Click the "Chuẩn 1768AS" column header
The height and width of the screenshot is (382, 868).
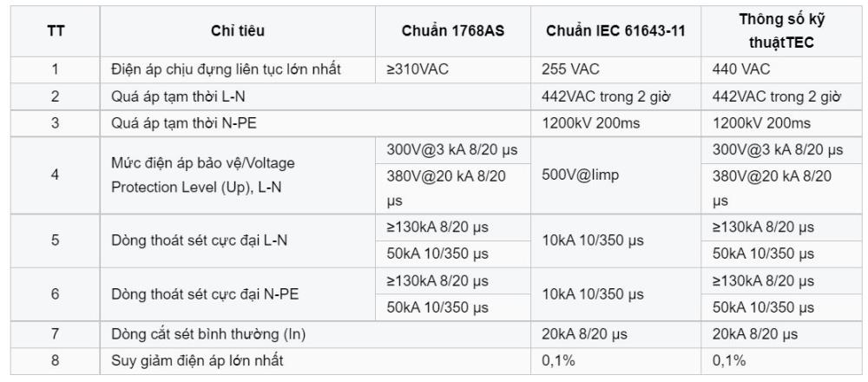click(454, 32)
